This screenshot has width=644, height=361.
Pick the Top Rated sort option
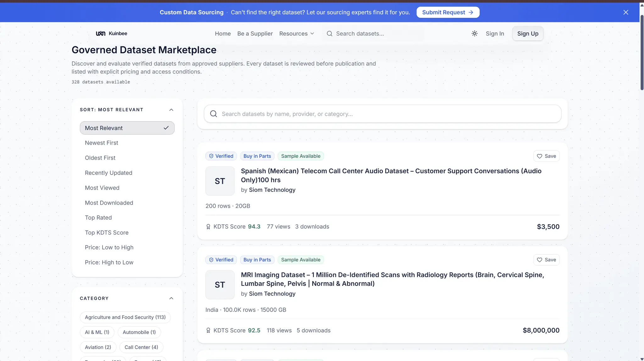pos(127,218)
